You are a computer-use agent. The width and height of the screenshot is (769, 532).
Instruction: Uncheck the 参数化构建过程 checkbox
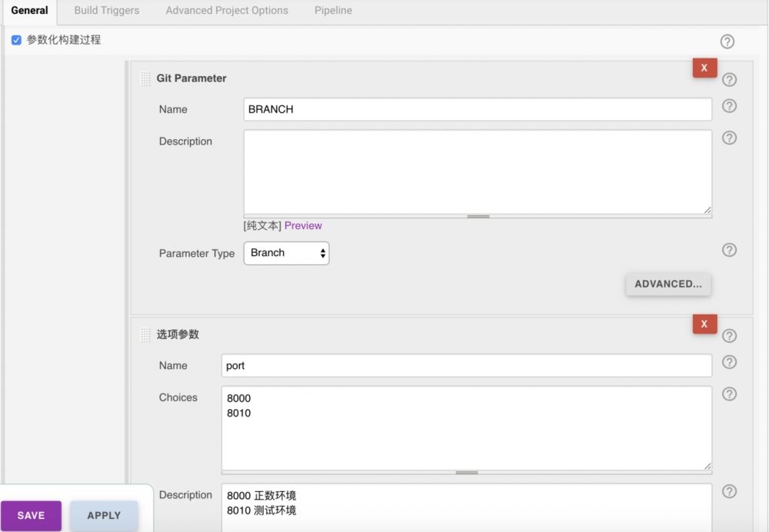coord(16,41)
